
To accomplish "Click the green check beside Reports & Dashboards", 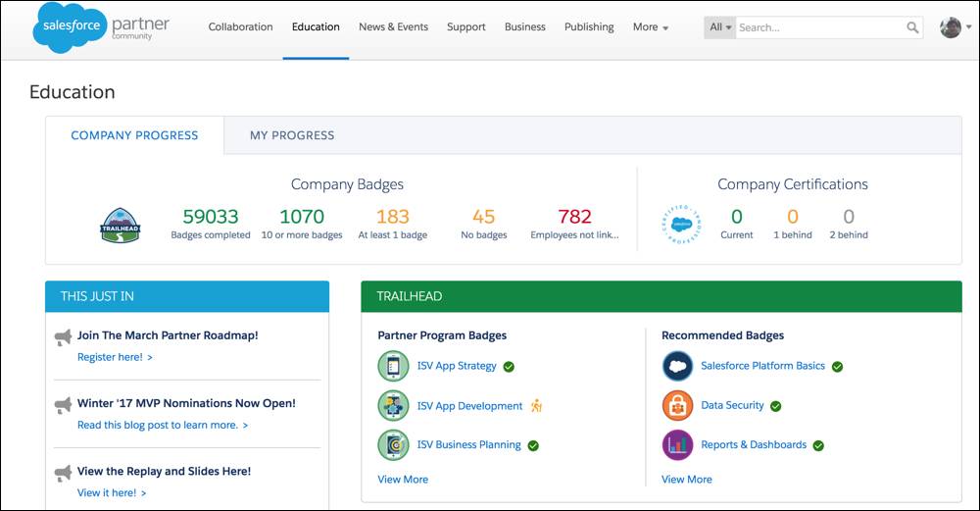I will click(x=818, y=445).
